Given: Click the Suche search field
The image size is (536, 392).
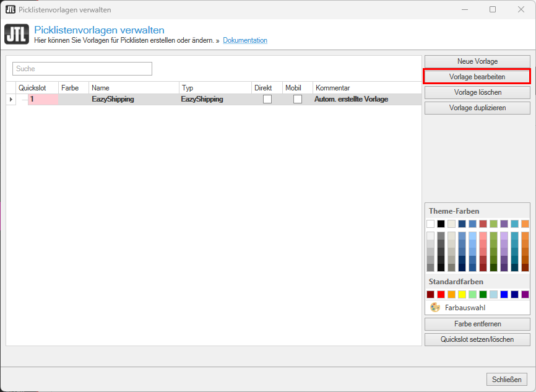Looking at the screenshot, I should tap(82, 69).
